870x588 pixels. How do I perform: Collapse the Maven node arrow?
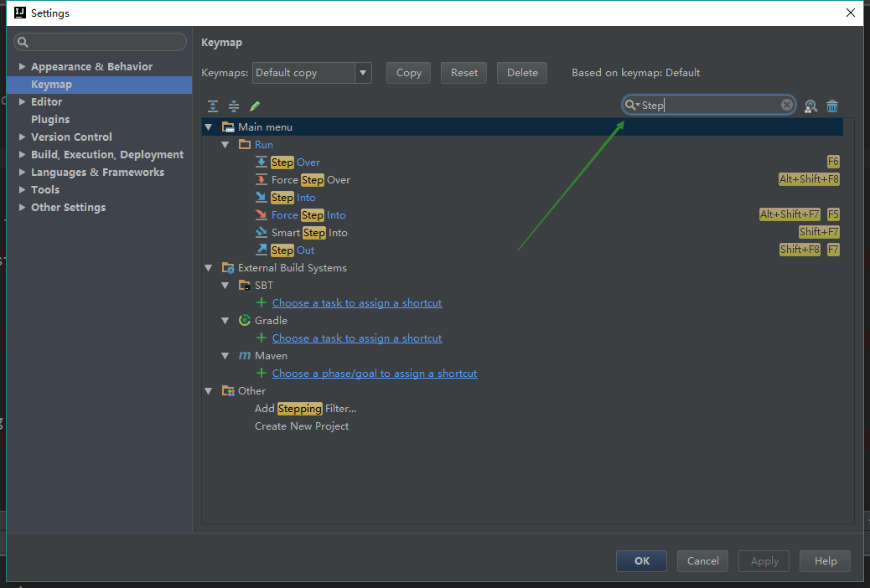[x=225, y=356]
